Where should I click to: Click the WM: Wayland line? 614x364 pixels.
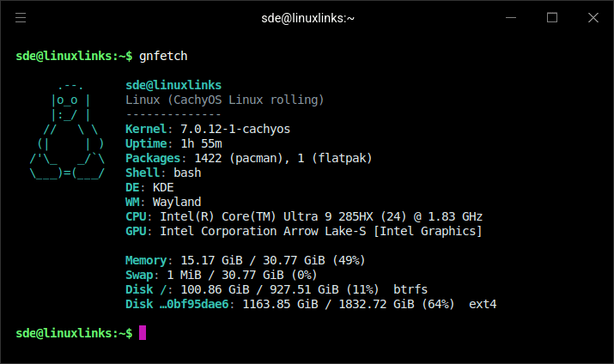[x=163, y=202]
